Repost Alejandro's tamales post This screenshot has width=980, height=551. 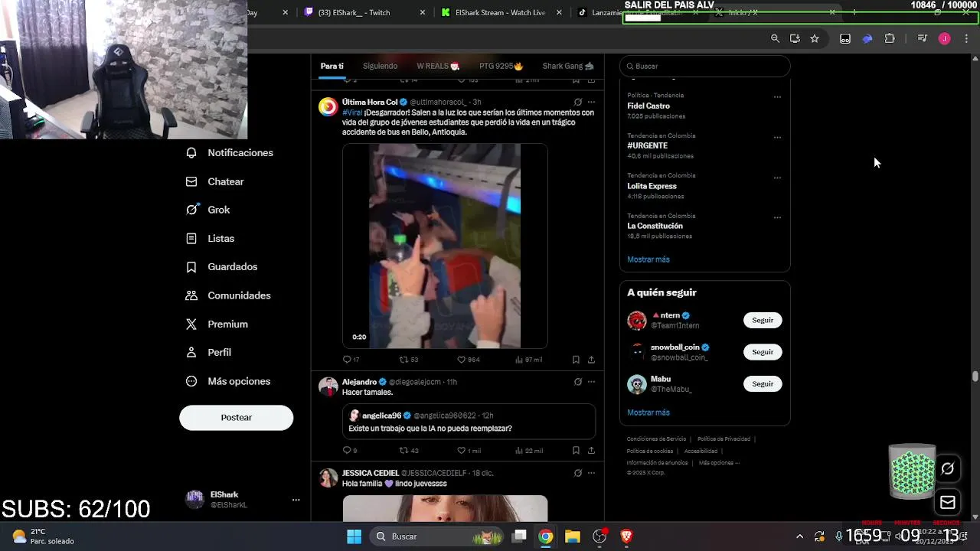pos(408,451)
